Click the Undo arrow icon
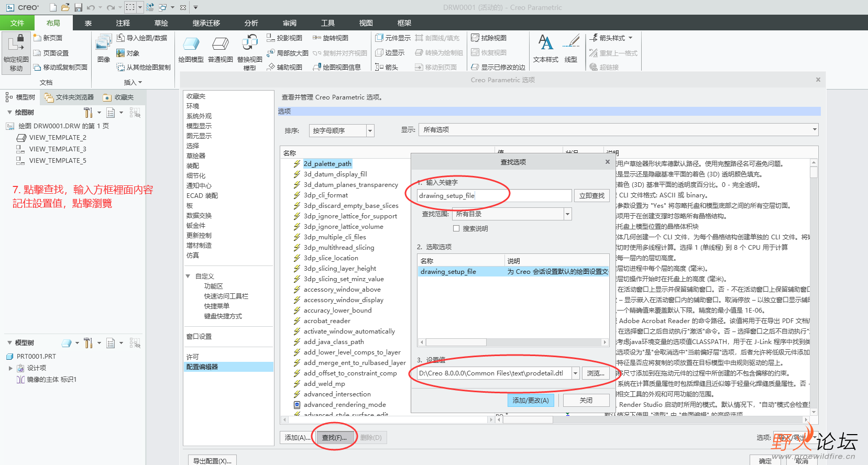This screenshot has width=868, height=465. (91, 7)
